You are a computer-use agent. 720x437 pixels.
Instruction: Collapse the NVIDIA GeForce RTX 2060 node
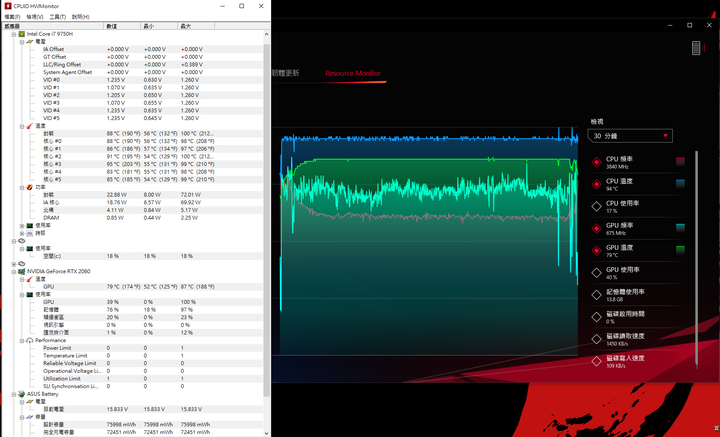(x=14, y=271)
